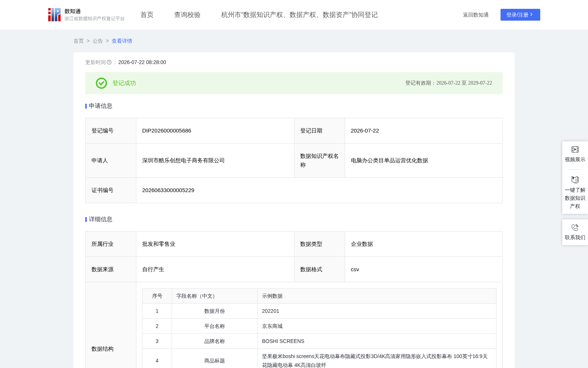
Task: Click the 登记编号 label cell
Action: tap(111, 131)
